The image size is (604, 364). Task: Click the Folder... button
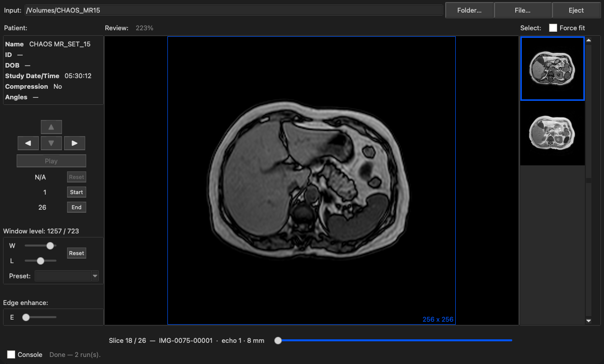pyautogui.click(x=469, y=11)
